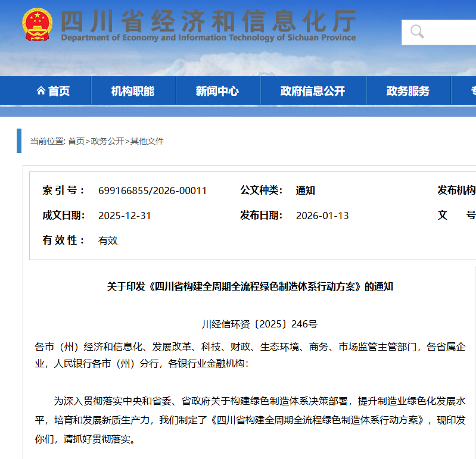Open the 政务公开 breadcrumb link
The height and width of the screenshot is (459, 476).
(x=107, y=141)
